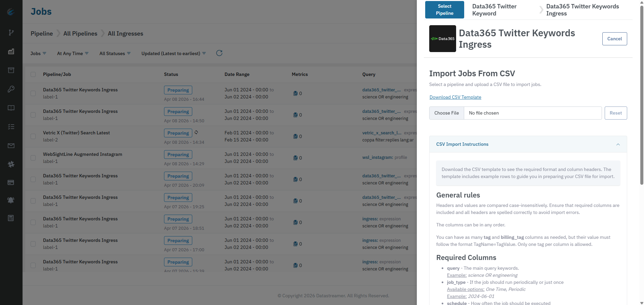Open the All Statuses filter dropdown
The image size is (644, 305).
(115, 53)
